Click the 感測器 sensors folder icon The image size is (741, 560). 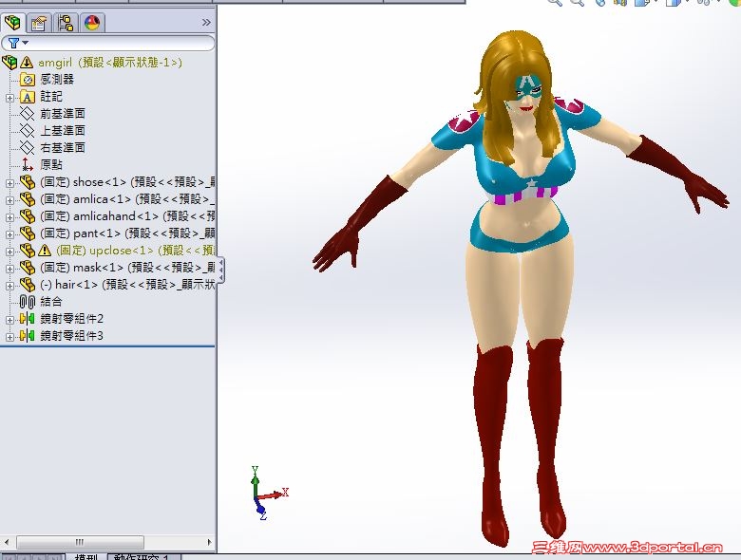28,80
